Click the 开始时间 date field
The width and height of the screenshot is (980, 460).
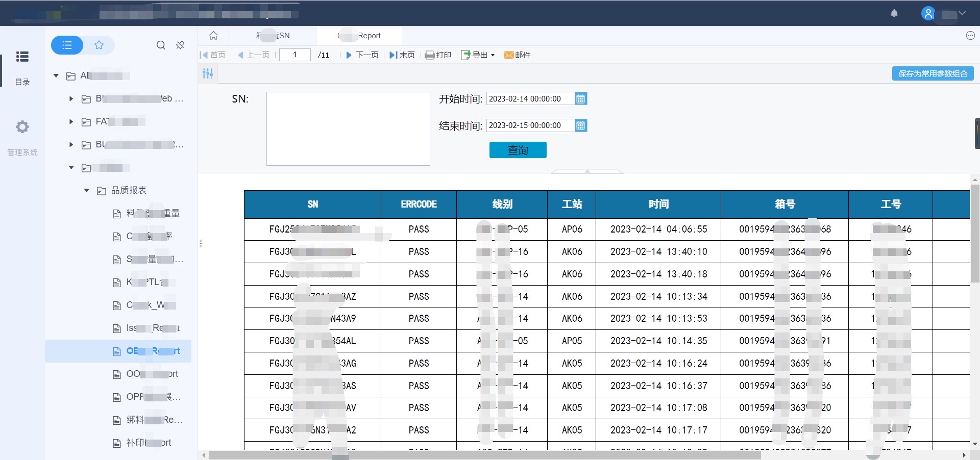(x=530, y=99)
